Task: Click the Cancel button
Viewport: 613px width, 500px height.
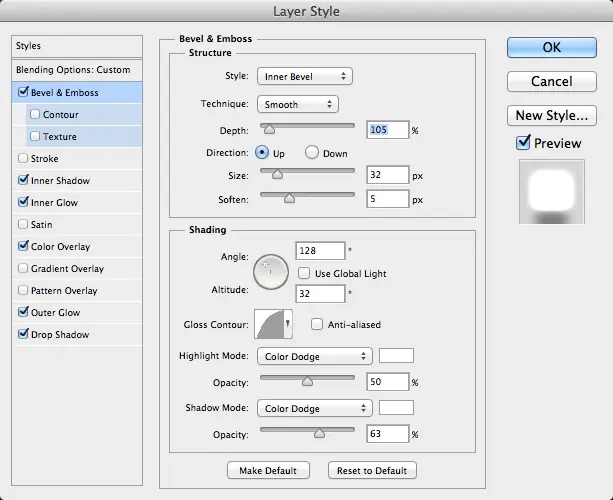Action: 552,81
